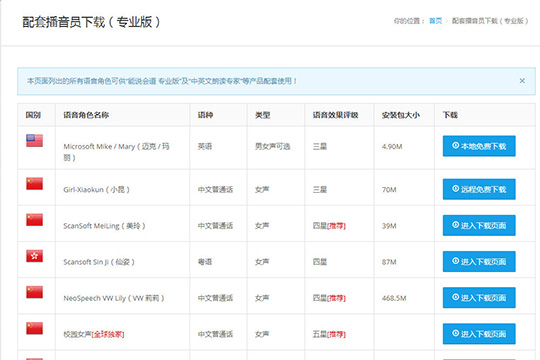Open download page for 校园女声 row
Viewport: 540px width, 360px height.
tap(479, 334)
